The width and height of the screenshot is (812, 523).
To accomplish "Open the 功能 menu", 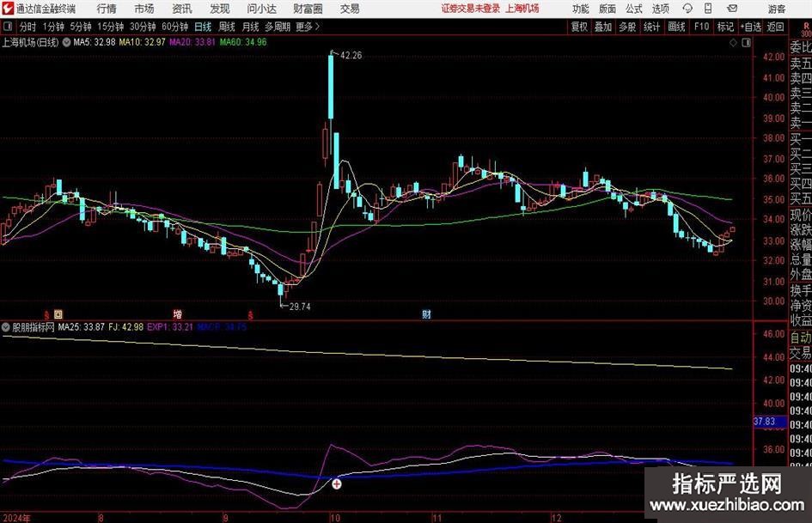I will pyautogui.click(x=581, y=9).
